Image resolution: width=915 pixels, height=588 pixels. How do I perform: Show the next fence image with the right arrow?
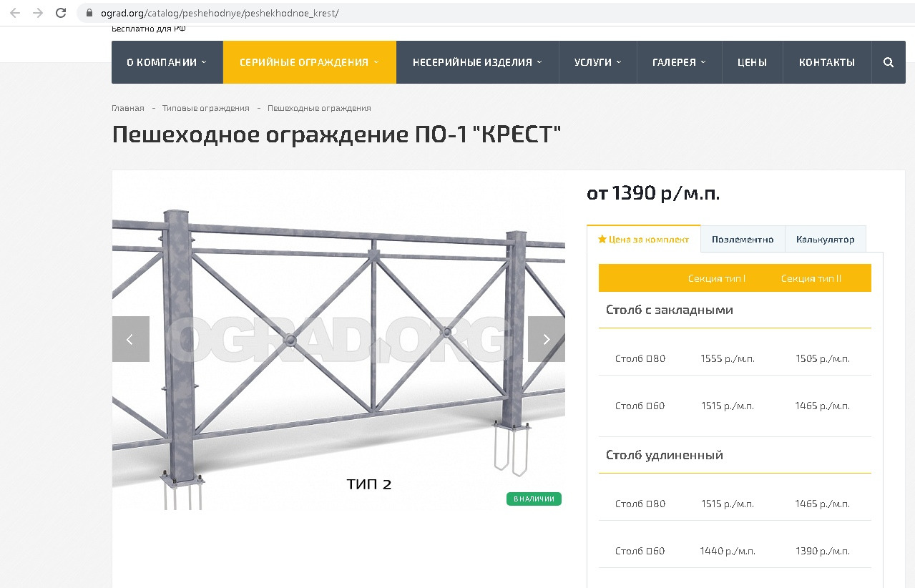[547, 339]
